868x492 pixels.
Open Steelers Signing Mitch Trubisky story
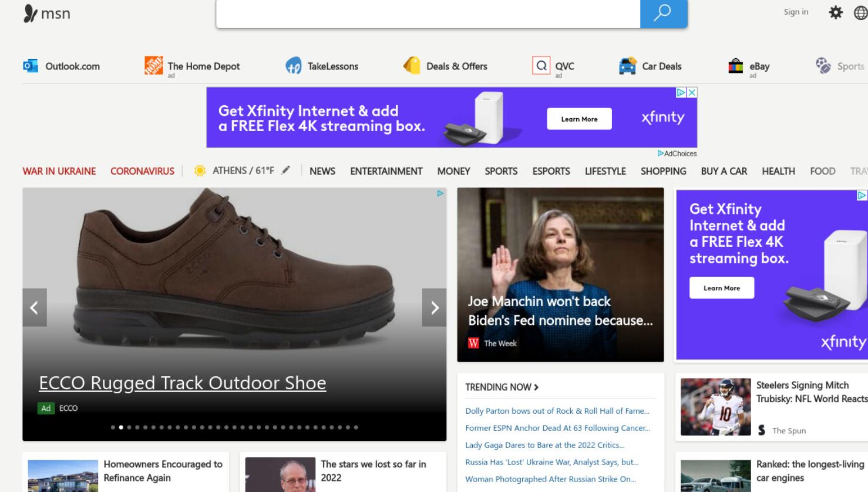point(812,391)
